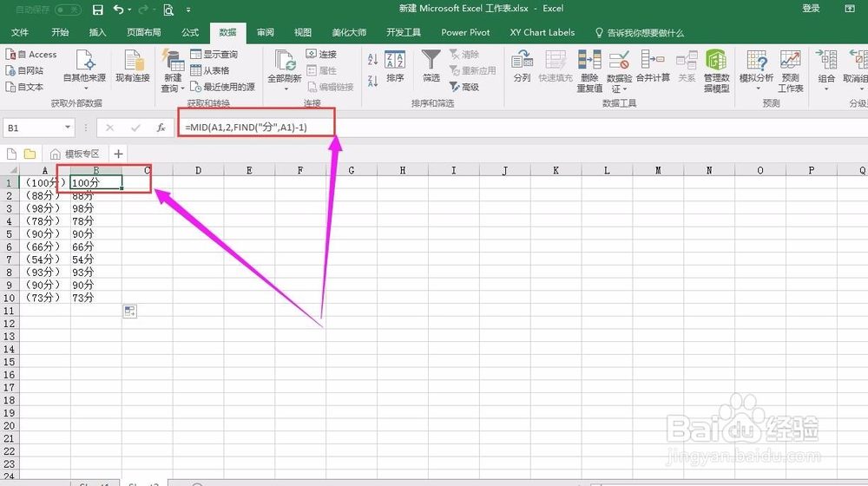Switch to the 插入 ribbon tab

[x=97, y=33]
